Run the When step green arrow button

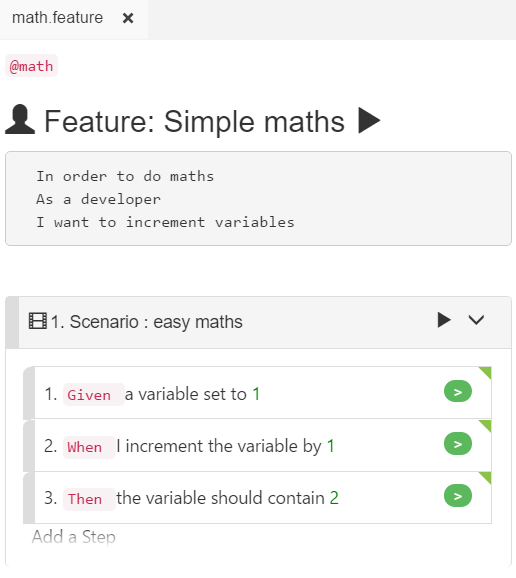point(458,444)
